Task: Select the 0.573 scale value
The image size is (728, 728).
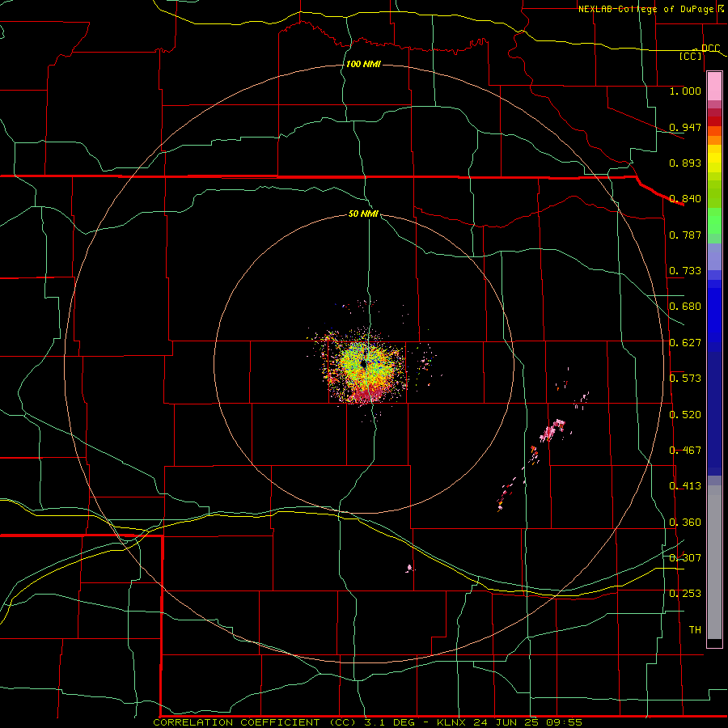Action: (685, 379)
